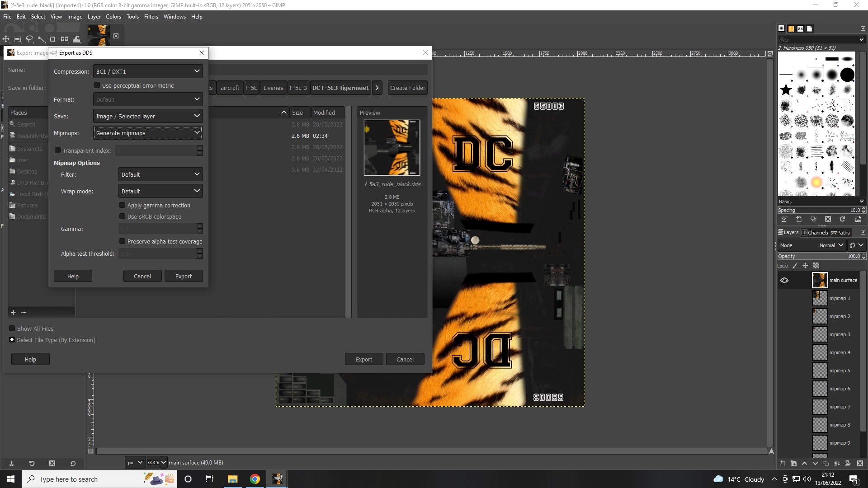
Task: Switch to the Channels tab
Action: (815, 233)
